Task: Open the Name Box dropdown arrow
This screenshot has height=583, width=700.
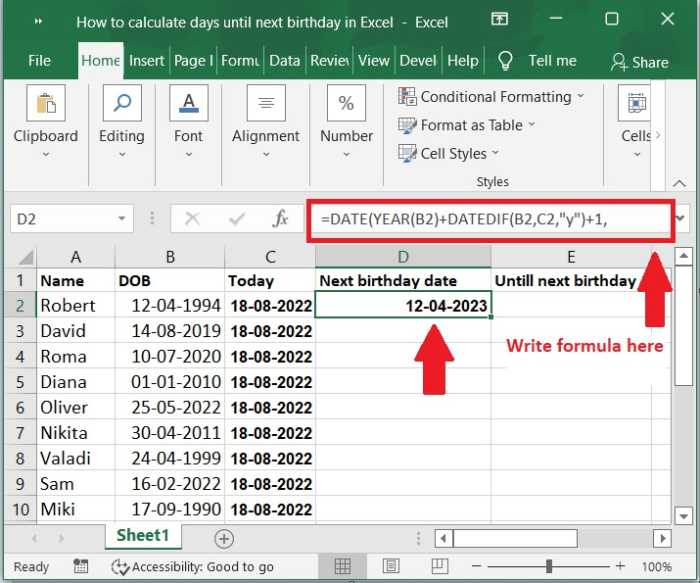Action: (x=121, y=218)
